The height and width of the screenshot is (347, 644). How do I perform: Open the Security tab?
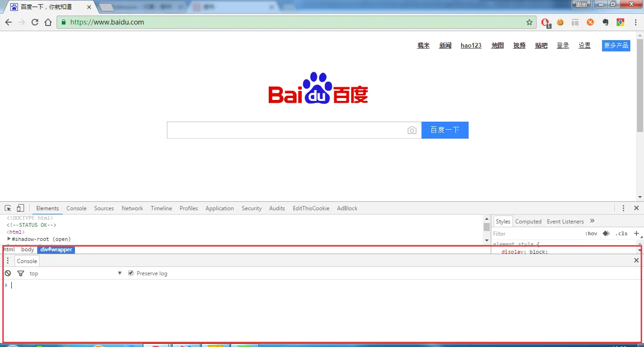point(252,208)
